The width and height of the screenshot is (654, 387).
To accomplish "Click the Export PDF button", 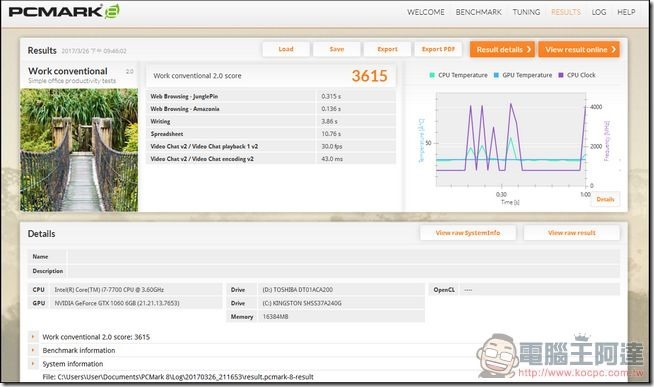I will (x=438, y=49).
